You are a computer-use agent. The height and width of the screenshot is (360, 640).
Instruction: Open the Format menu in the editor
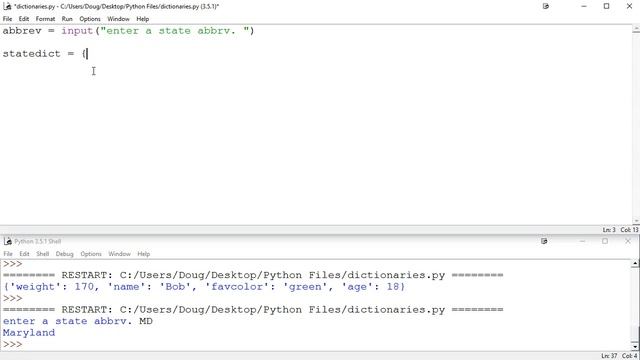click(45, 19)
